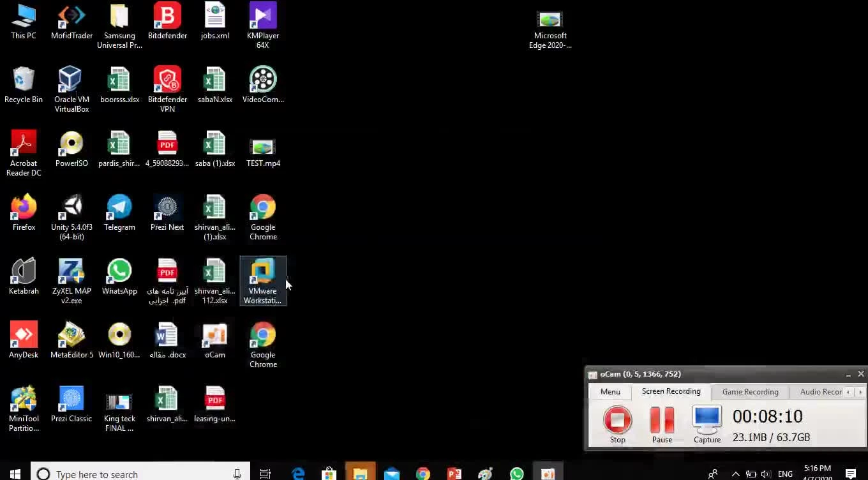Image resolution: width=868 pixels, height=480 pixels.
Task: Click the oCam Capture monitor button
Action: pyautogui.click(x=707, y=424)
